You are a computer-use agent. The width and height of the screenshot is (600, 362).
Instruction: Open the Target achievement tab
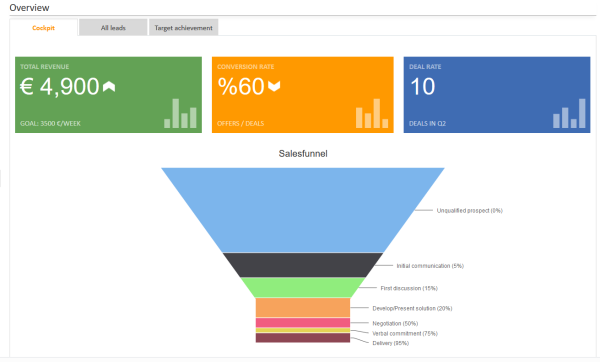(x=183, y=28)
